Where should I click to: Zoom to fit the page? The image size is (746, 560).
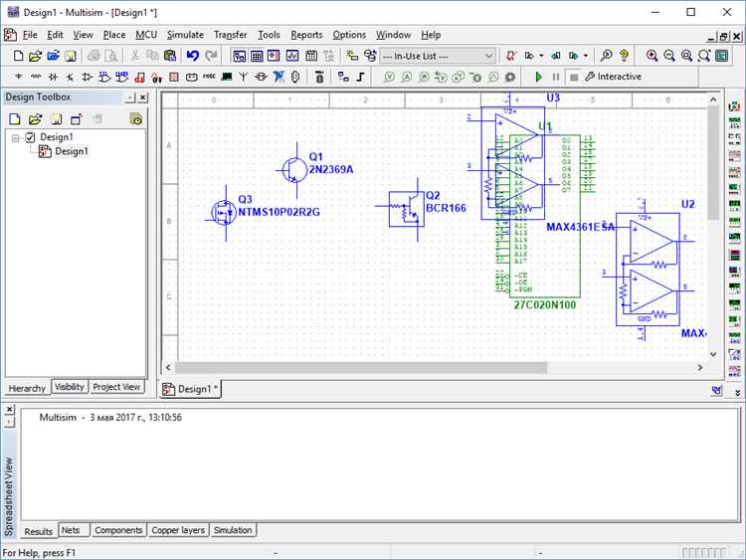pos(704,56)
